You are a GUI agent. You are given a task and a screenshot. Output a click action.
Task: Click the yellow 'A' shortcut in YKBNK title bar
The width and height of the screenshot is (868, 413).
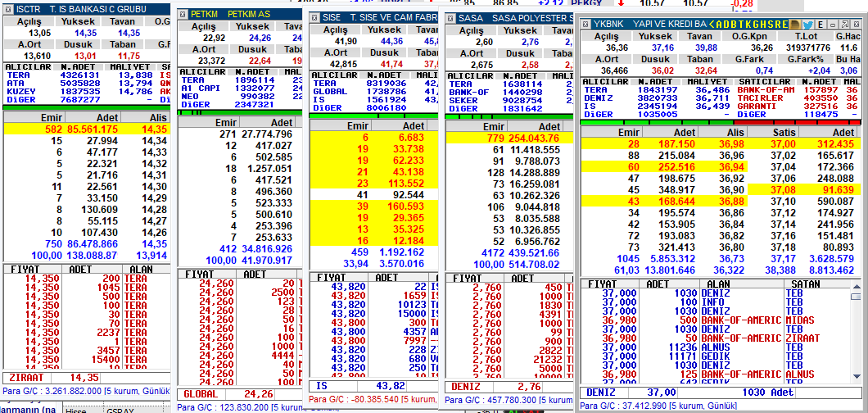click(x=719, y=25)
